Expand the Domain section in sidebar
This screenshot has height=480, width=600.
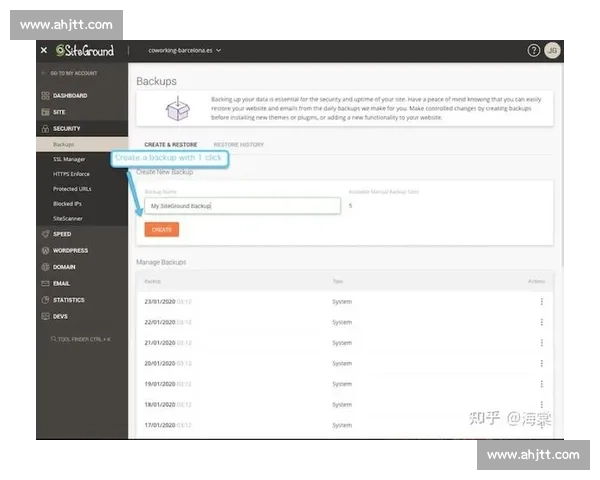point(64,267)
